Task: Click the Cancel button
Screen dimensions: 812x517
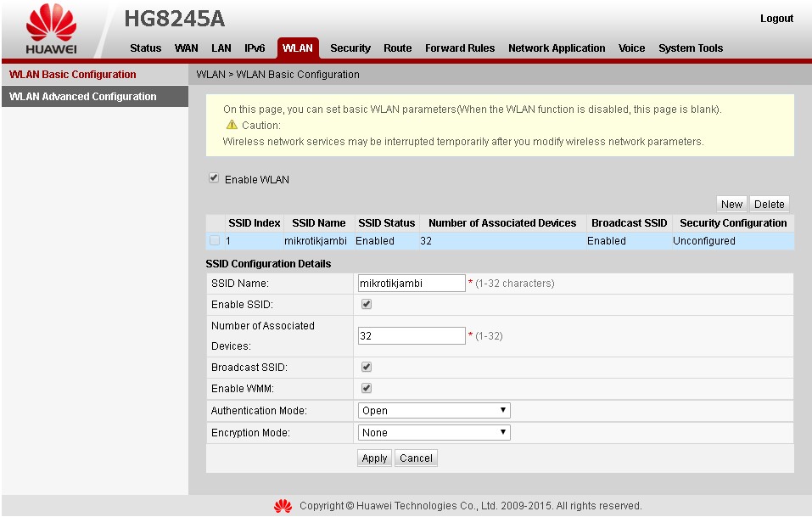Action: 416,458
